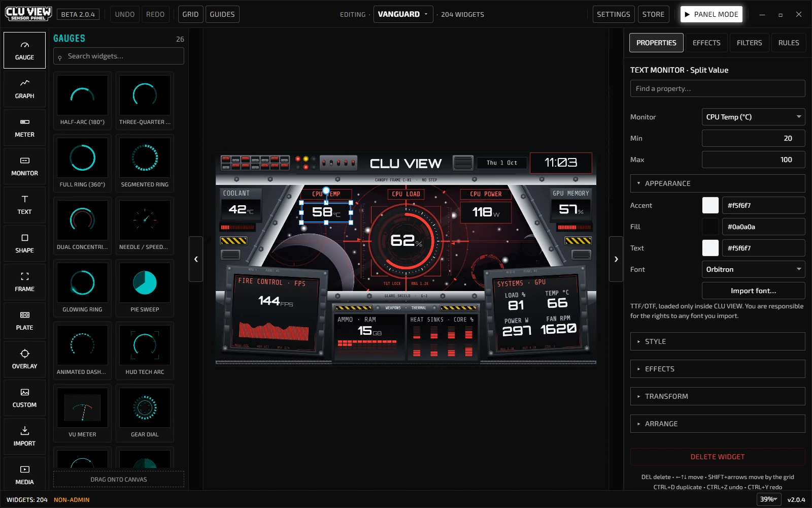Toggle the Guides overlay

(222, 14)
